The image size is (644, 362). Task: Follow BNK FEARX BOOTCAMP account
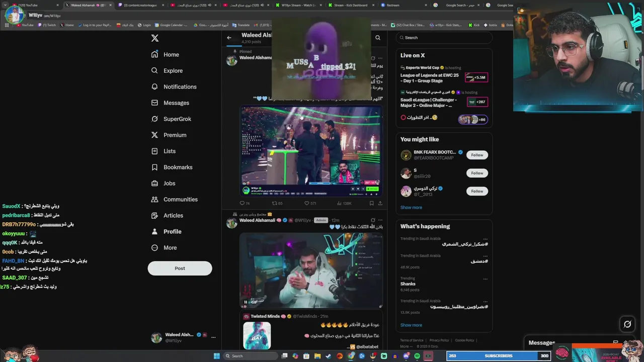[477, 155]
